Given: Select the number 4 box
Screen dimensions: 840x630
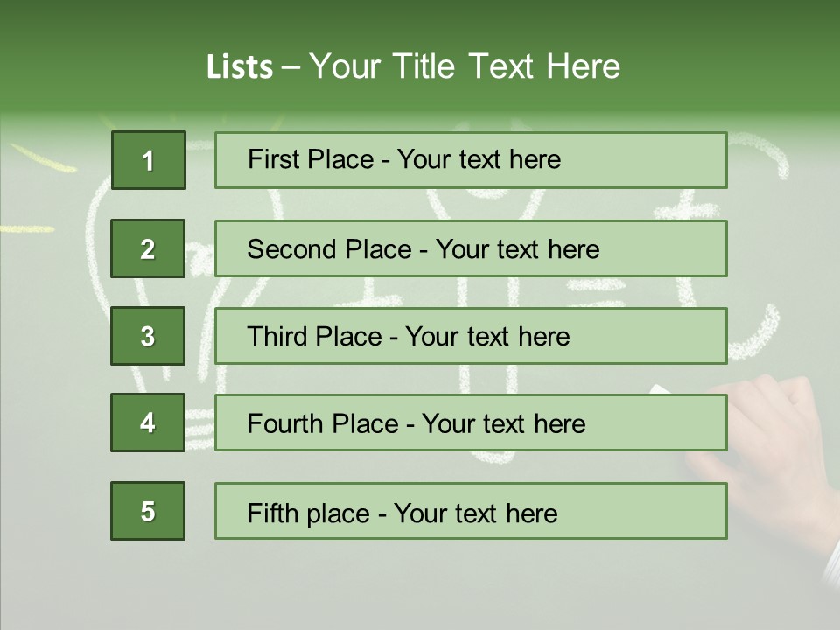Looking at the screenshot, I should coord(148,423).
